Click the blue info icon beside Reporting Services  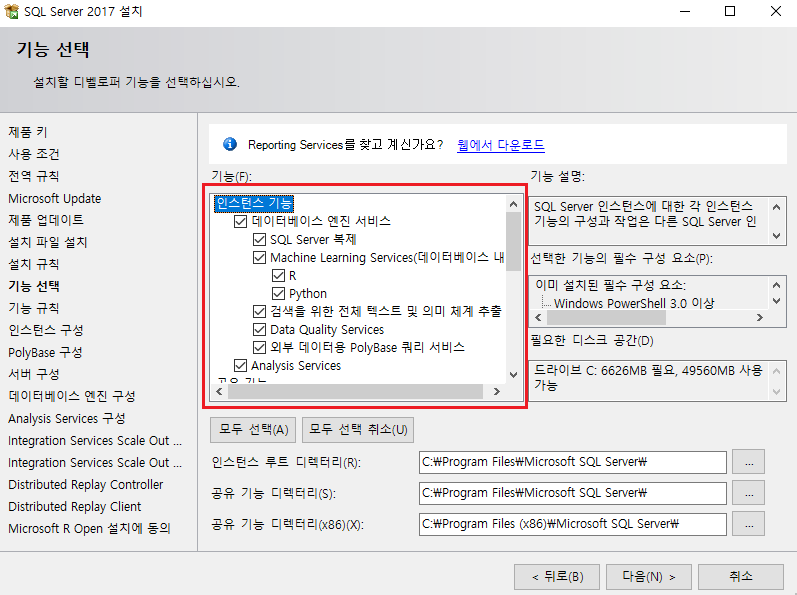(x=230, y=144)
